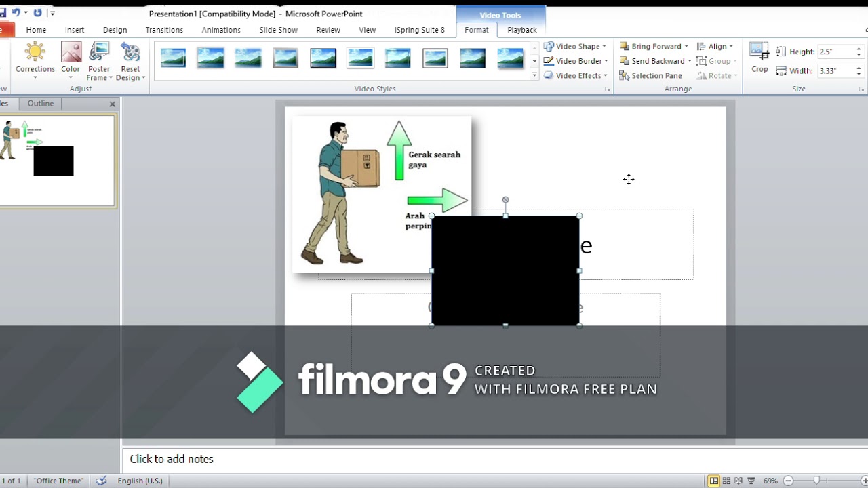Image resolution: width=868 pixels, height=488 pixels.
Task: Click the spell check status icon
Action: click(x=101, y=481)
